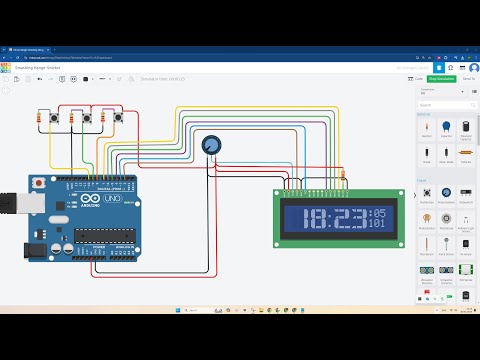480x360 pixels.
Task: Click the Copy tool in the toolbar
Action: click(6, 79)
